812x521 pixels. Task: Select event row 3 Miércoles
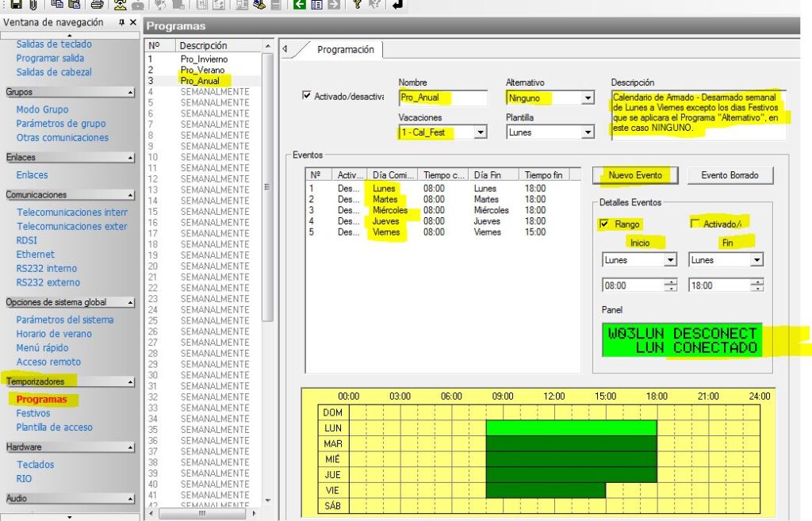point(442,210)
